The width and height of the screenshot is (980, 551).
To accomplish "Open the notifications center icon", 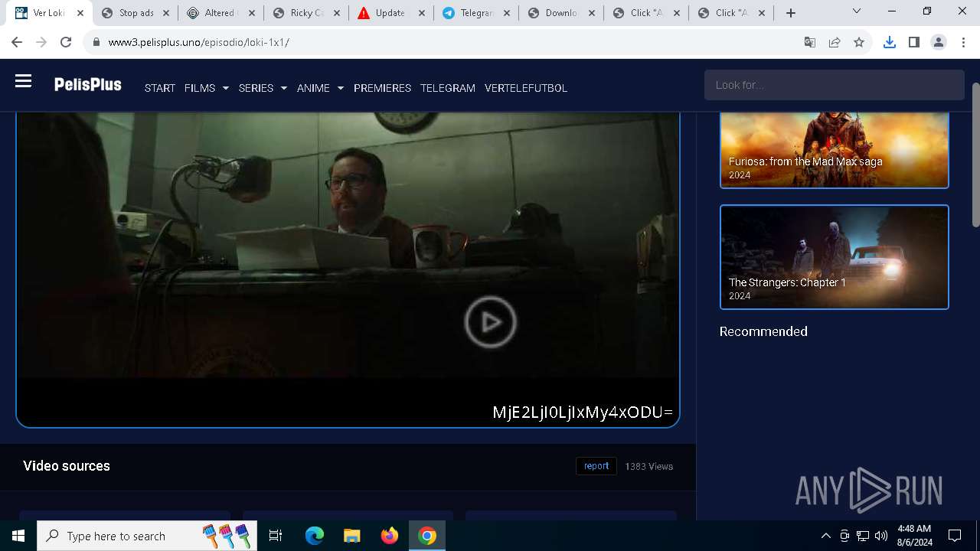I will [955, 536].
